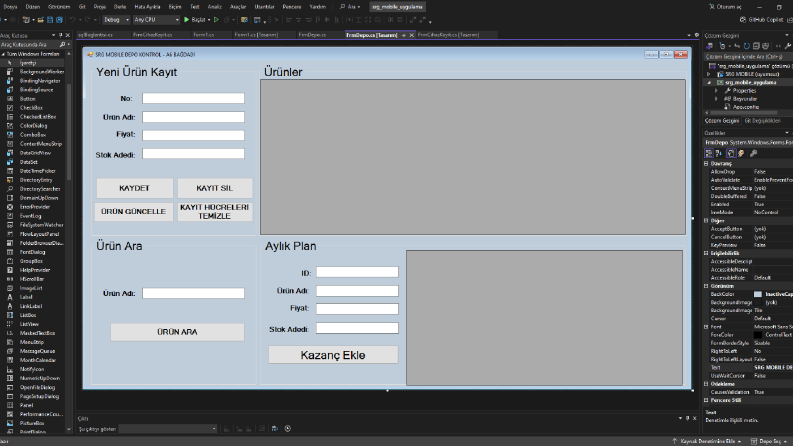Screen dimensions: 793x446
Task: Click Oturum aç sign-in link
Action: (725, 7)
